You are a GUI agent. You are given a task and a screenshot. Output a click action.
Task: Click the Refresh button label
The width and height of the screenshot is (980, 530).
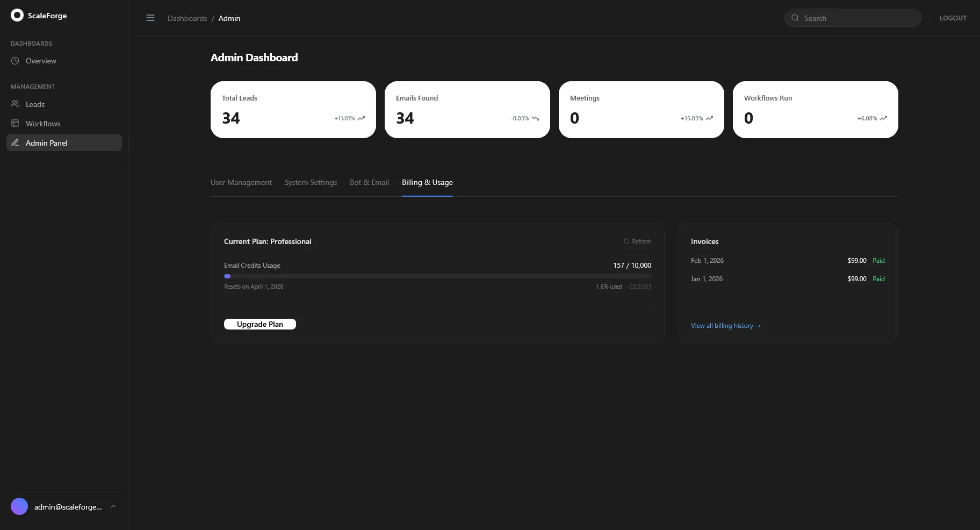coord(642,241)
